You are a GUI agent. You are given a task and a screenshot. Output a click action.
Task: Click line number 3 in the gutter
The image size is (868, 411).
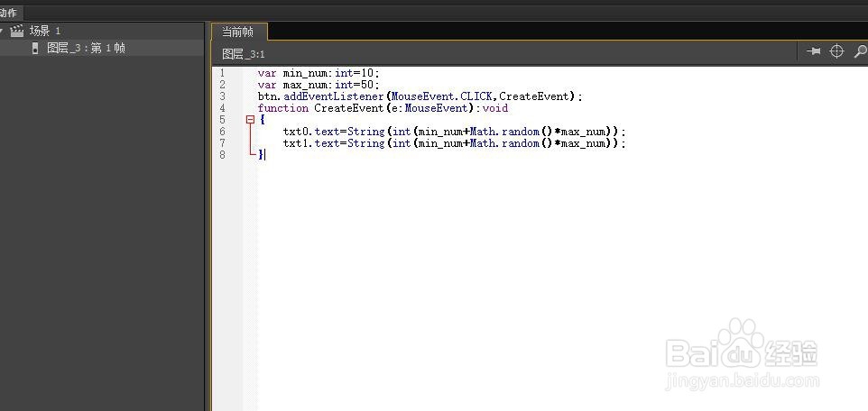point(222,96)
